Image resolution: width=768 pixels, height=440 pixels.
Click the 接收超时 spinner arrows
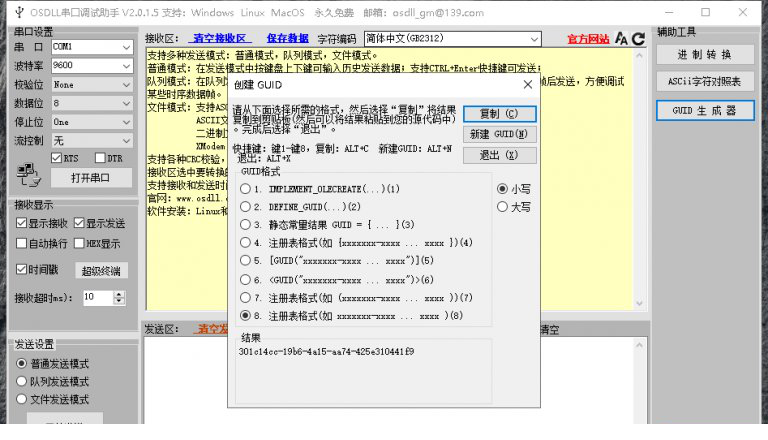[119, 297]
